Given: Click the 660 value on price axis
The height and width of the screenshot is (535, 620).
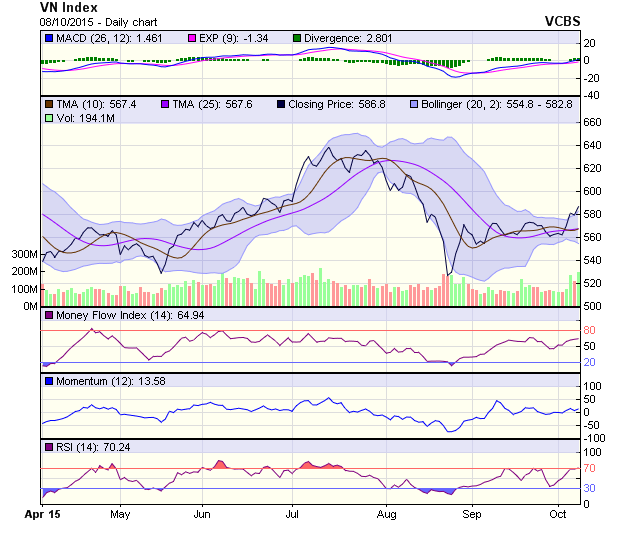Looking at the screenshot, I should pyautogui.click(x=594, y=122).
